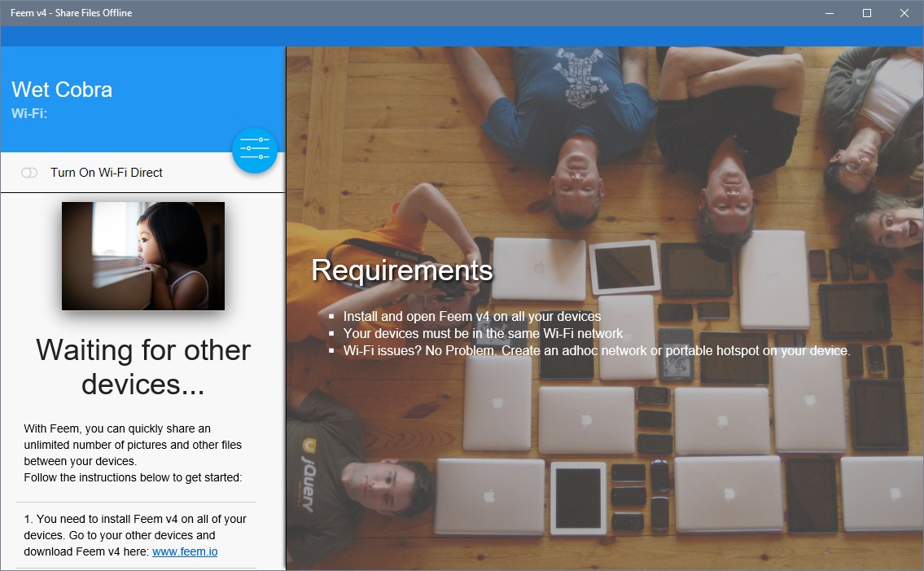Close the Feem v4 application
Screen dimensions: 924x571
click(x=904, y=13)
